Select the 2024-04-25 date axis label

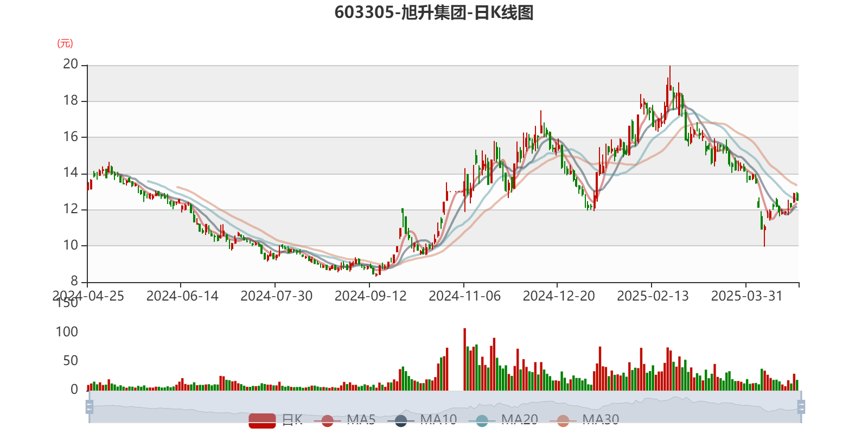coord(88,296)
